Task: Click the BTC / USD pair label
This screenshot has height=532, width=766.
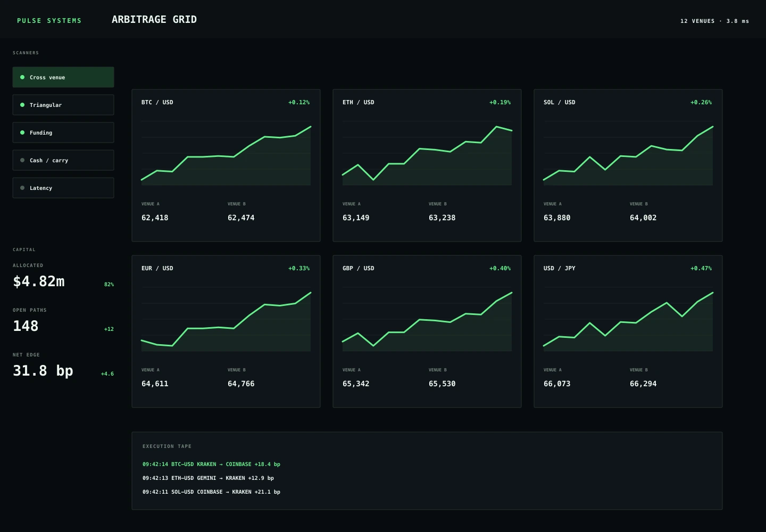Action: click(x=157, y=102)
